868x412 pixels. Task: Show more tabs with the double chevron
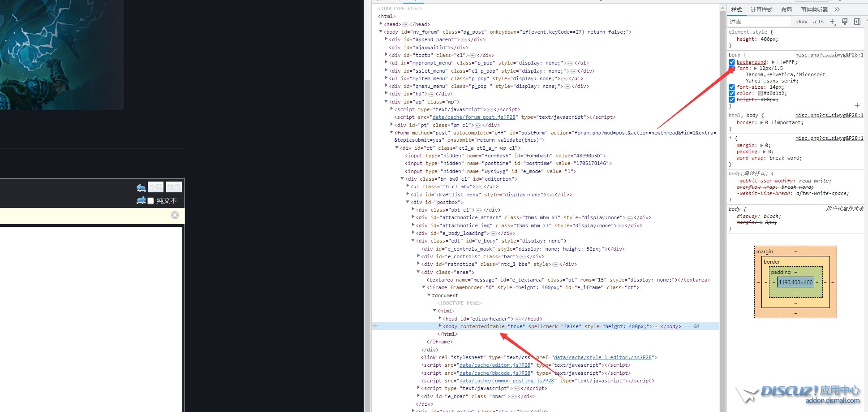(837, 9)
